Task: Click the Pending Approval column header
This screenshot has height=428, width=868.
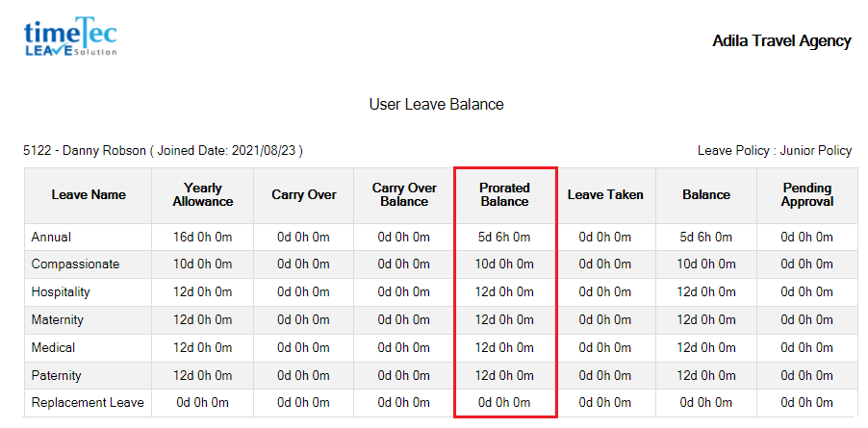Action: tap(807, 194)
